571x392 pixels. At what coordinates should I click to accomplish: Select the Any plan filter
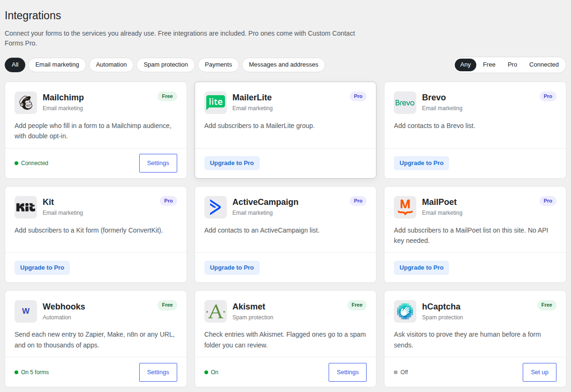coord(466,65)
